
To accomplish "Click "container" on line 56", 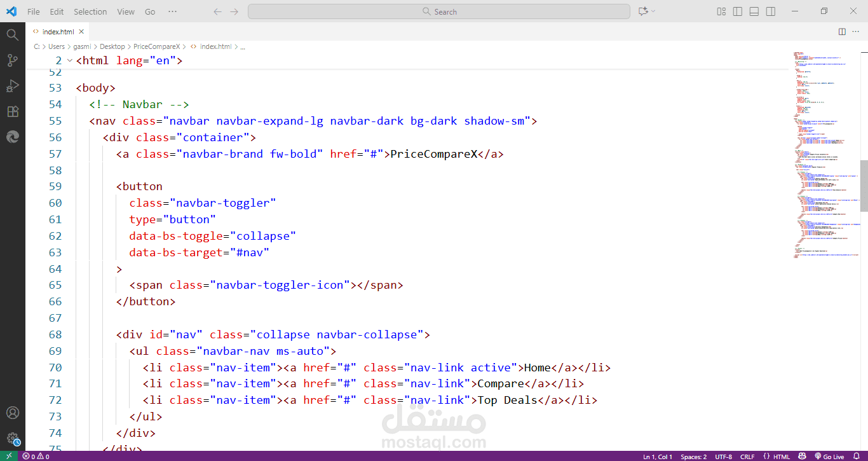I will [x=213, y=137].
